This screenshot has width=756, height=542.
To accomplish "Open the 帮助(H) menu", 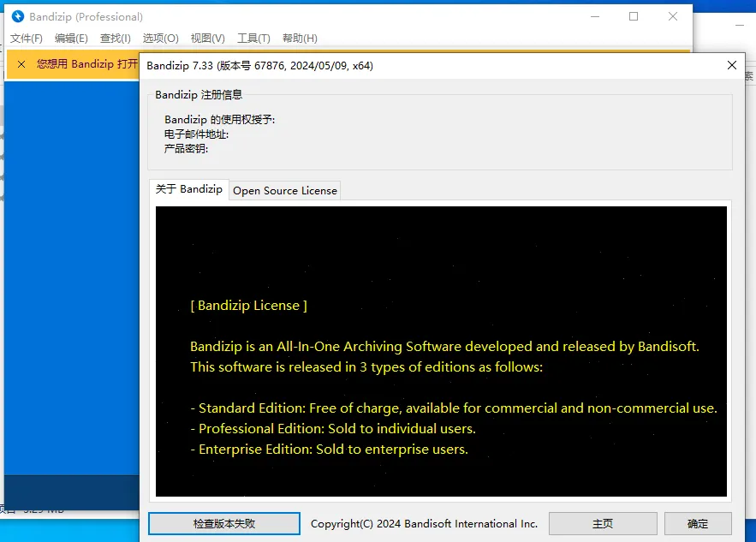I will [299, 38].
